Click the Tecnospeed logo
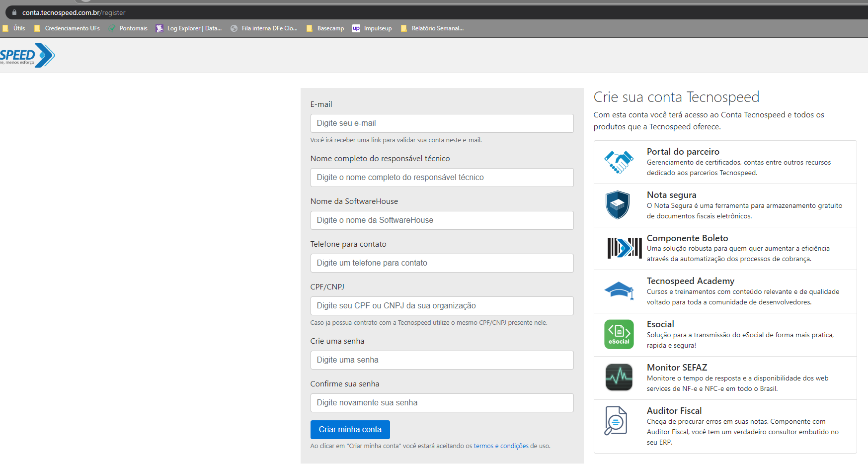This screenshot has height=472, width=868. coord(27,55)
